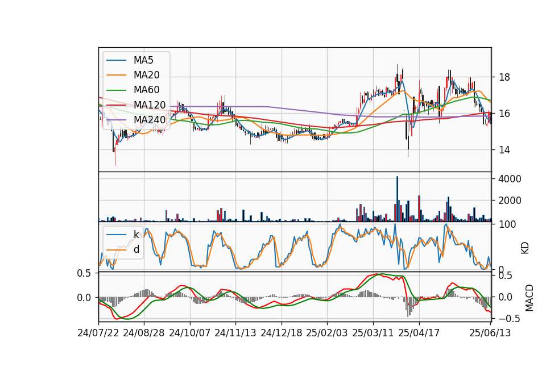Select the blue MA5 legend line sample
This screenshot has width=546, height=392.
[x=116, y=60]
